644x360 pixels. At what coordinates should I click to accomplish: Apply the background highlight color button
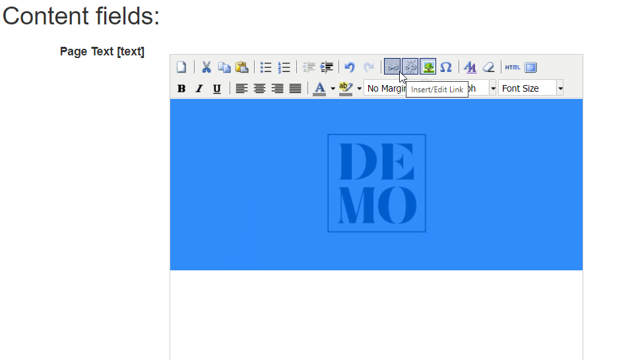point(345,88)
